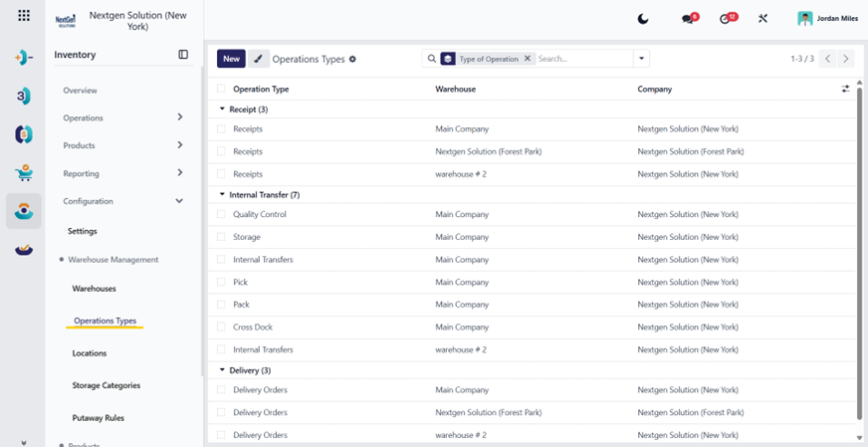
Task: Focus the Search input field
Action: (584, 58)
